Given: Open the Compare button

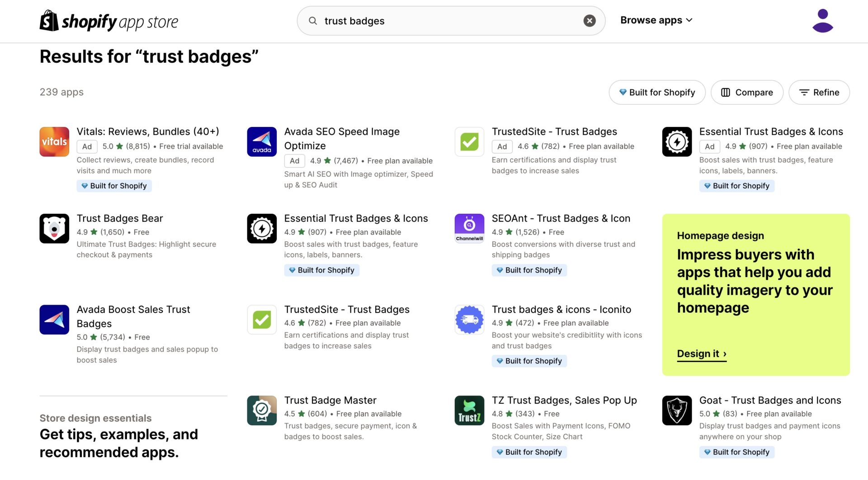Looking at the screenshot, I should tap(747, 92).
